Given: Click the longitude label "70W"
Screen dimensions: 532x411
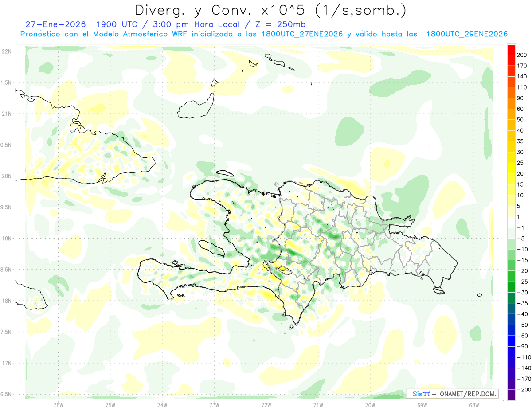Looking at the screenshot, I should [370, 405].
